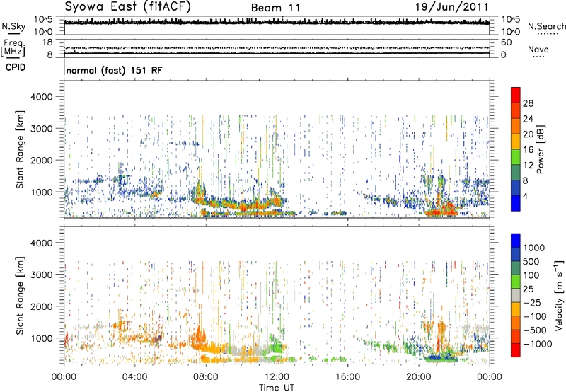Click the 'N.Search' legend label
This screenshot has width=566, height=392.
[x=546, y=26]
